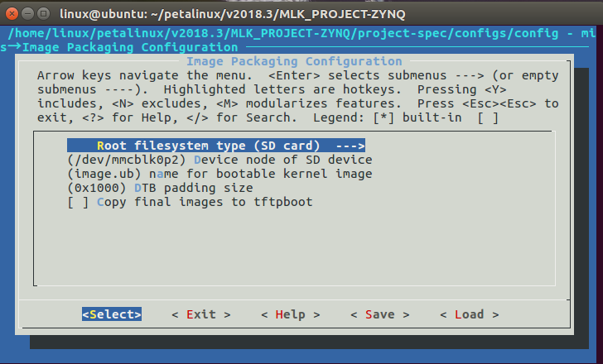Click the < Exit > button
603x364 pixels.
[201, 314]
